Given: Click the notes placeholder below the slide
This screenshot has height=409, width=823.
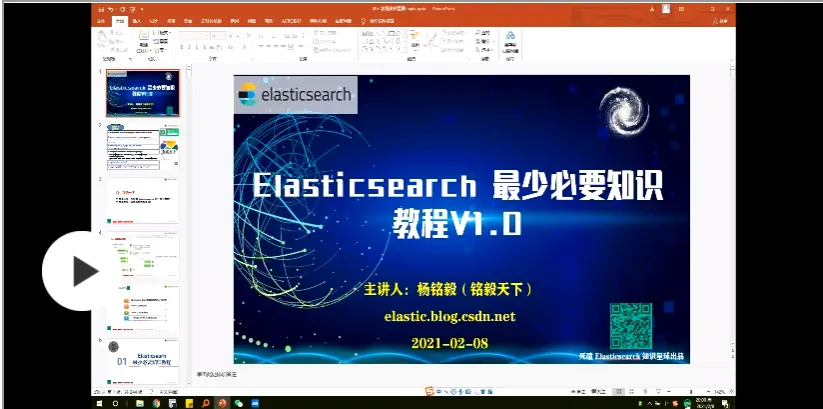Looking at the screenshot, I should (x=217, y=374).
